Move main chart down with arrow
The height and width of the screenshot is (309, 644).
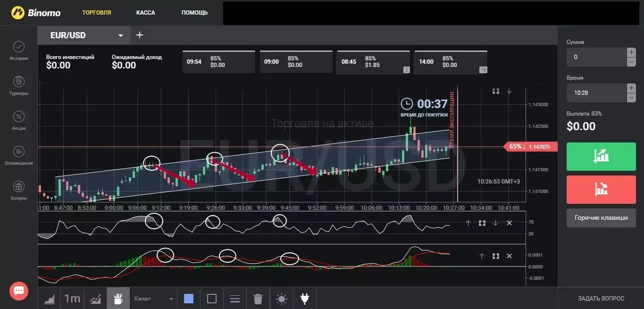click(509, 91)
